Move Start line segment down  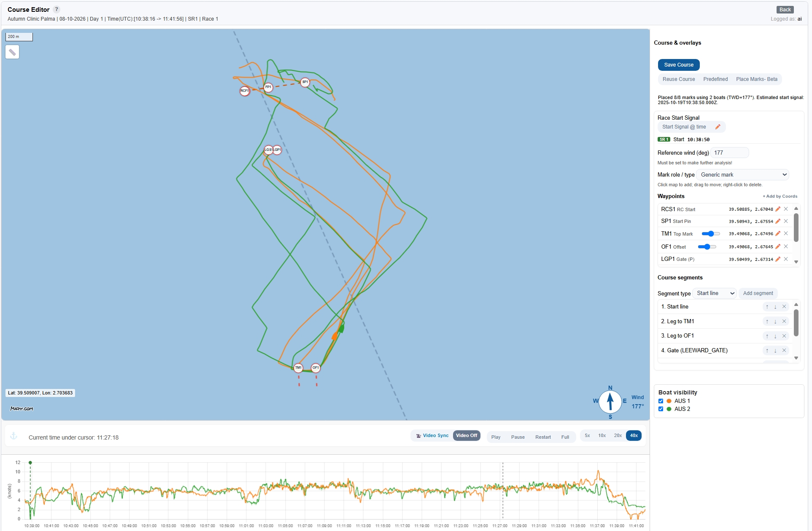(x=775, y=307)
